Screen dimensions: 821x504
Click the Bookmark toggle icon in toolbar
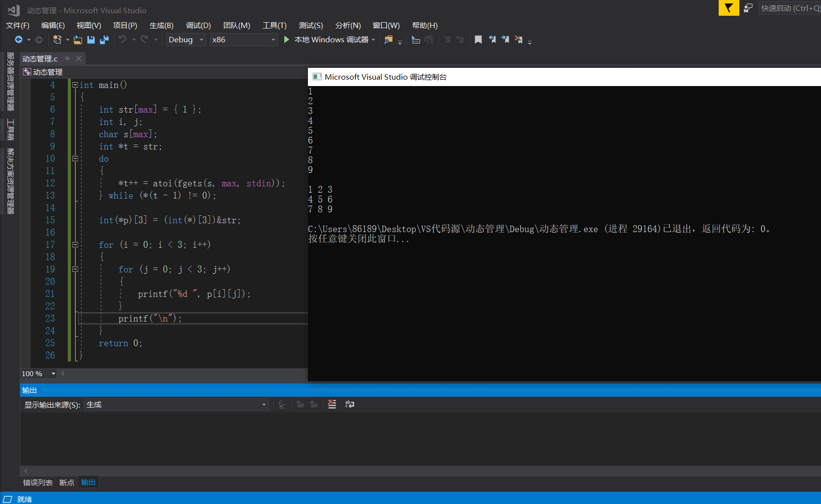click(x=478, y=40)
